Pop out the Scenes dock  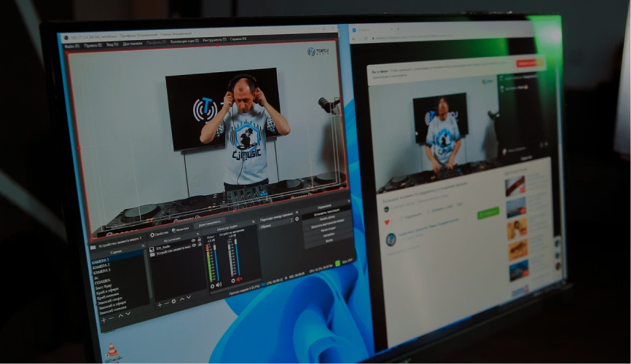coord(144,246)
